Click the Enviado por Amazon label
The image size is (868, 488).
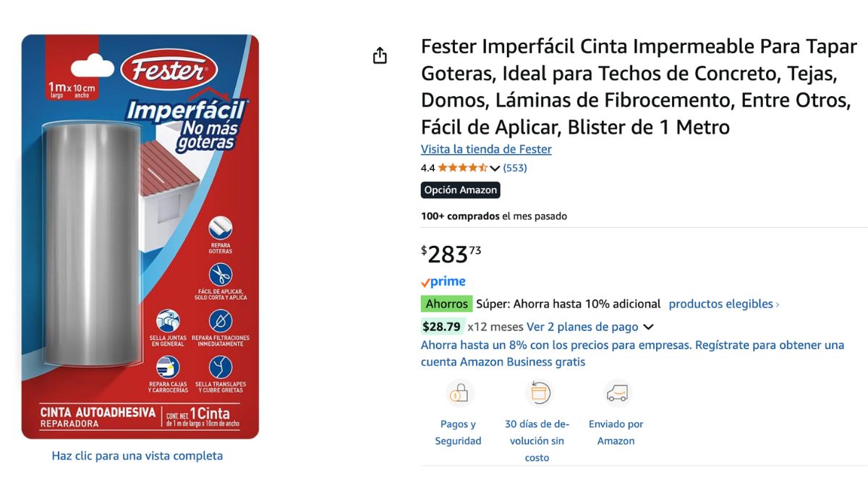pos(616,432)
